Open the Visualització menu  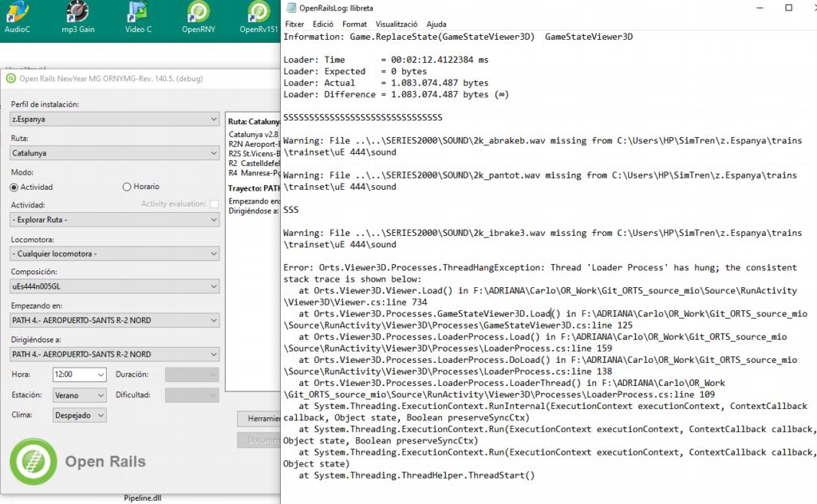(397, 24)
